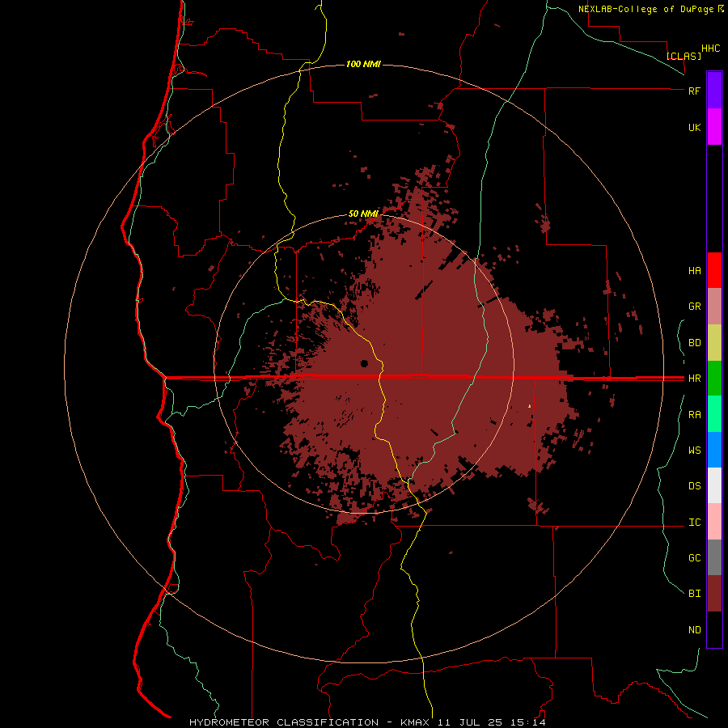Click the BI legend label

coord(694,594)
